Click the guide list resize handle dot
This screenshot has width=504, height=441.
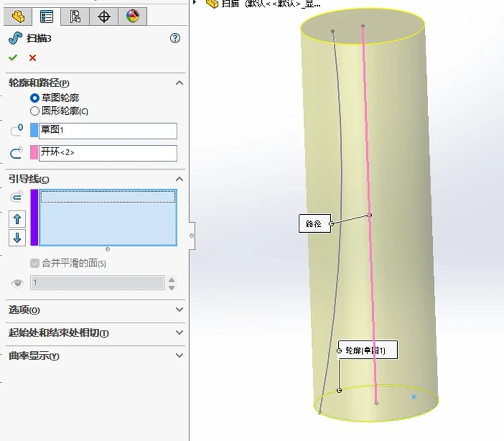108,249
